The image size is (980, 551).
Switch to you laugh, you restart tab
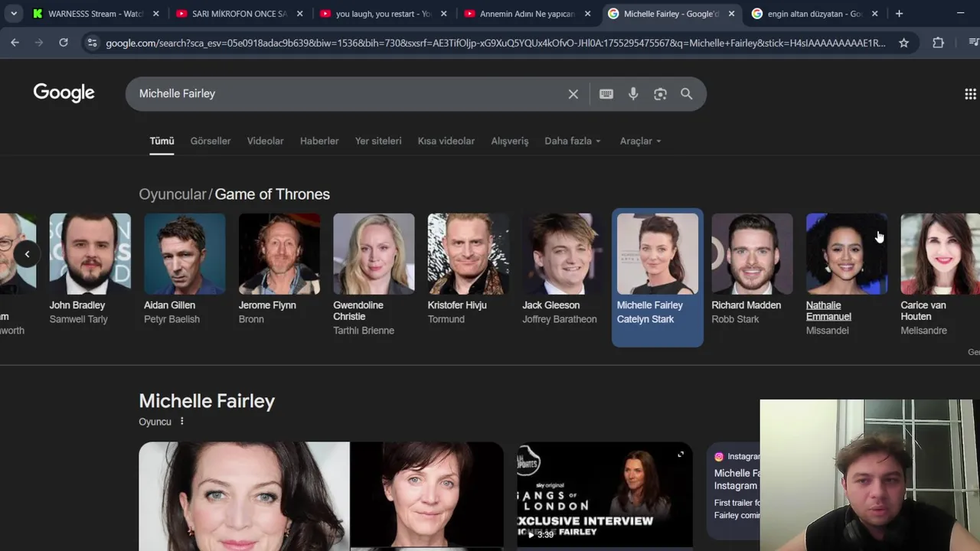pyautogui.click(x=383, y=14)
